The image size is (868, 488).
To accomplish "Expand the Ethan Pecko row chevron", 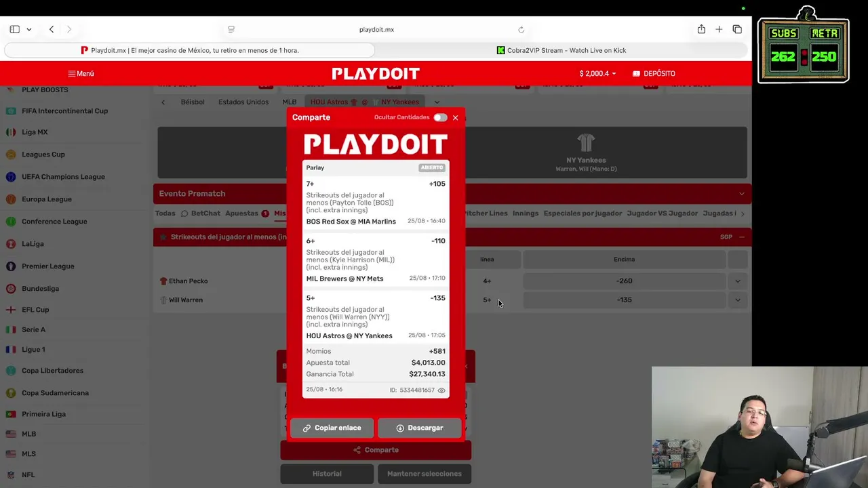I will click(738, 281).
